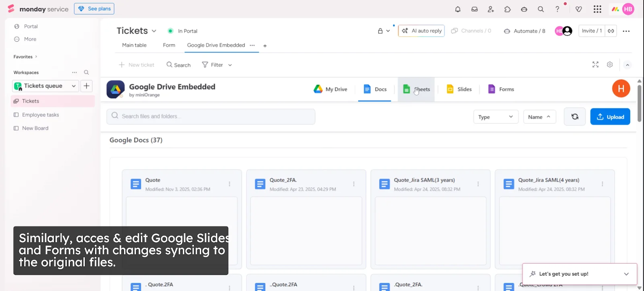
Task: Click New ticket button
Action: click(x=136, y=65)
